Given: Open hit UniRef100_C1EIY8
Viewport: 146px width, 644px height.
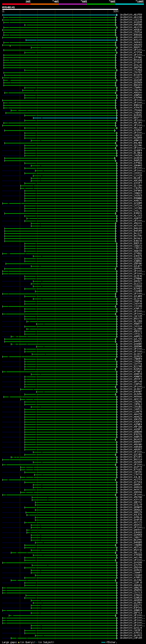Looking at the screenshot, I should coord(131,20).
